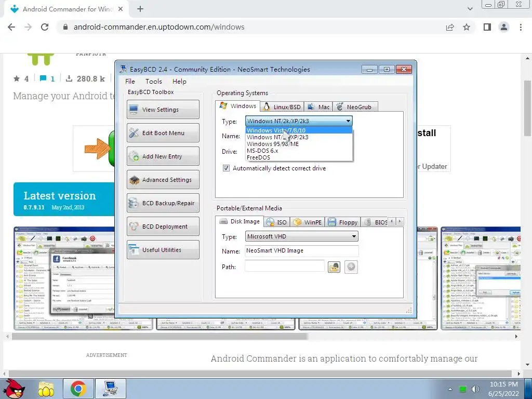Click the gallery scroll right arrow
This screenshot has width=532, height=399.
point(516,337)
